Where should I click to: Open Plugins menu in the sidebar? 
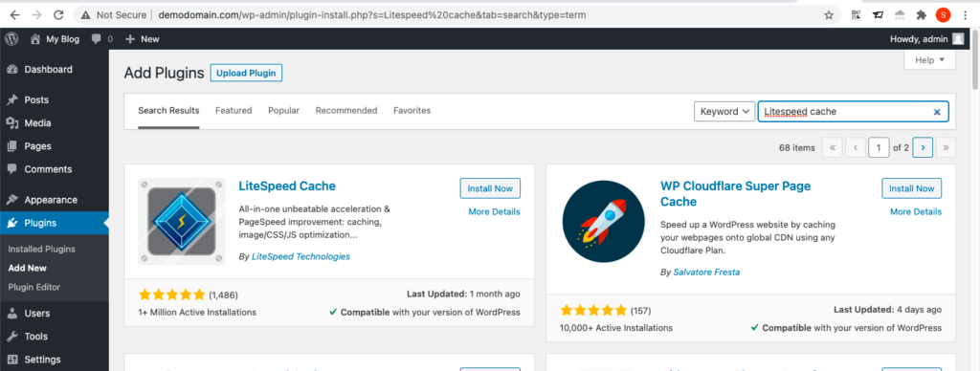pyautogui.click(x=55, y=223)
